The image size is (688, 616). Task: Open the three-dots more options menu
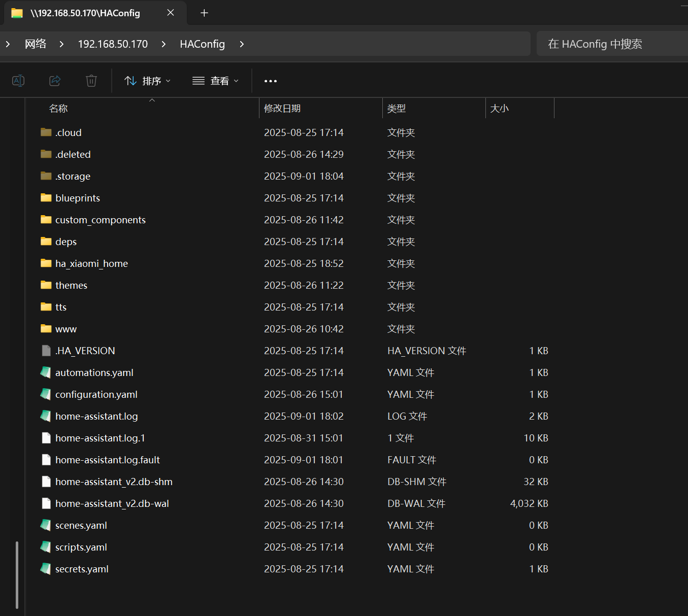[271, 81]
